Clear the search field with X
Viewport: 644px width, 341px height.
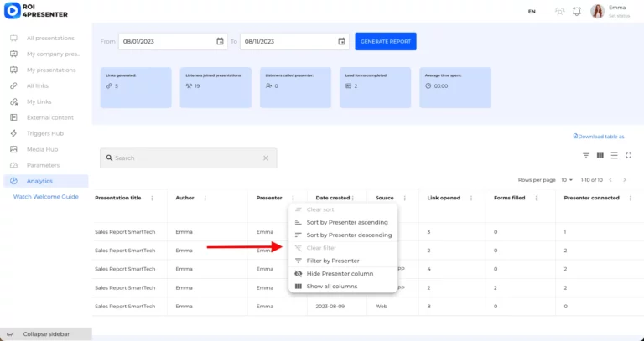click(266, 158)
